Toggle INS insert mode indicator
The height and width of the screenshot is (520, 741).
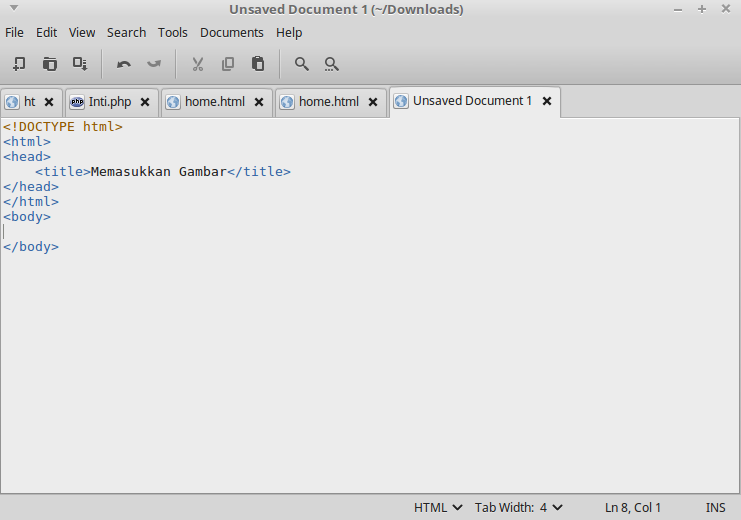tap(715, 508)
